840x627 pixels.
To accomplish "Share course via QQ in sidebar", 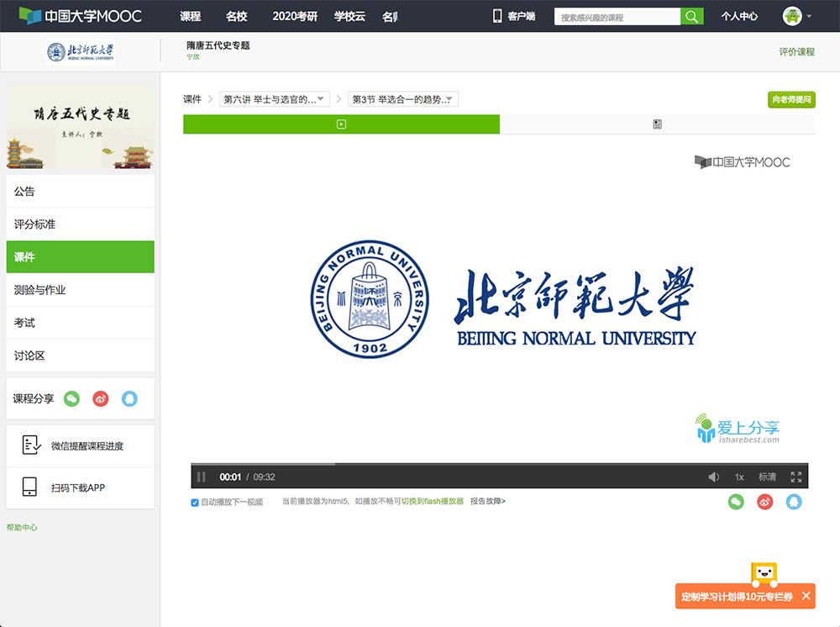I will point(129,398).
